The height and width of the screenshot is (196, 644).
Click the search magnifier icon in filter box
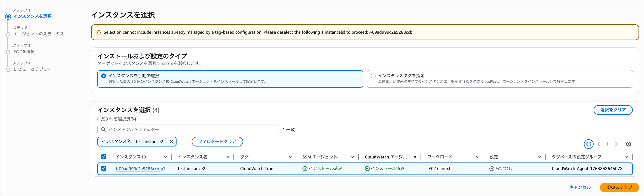[103, 129]
